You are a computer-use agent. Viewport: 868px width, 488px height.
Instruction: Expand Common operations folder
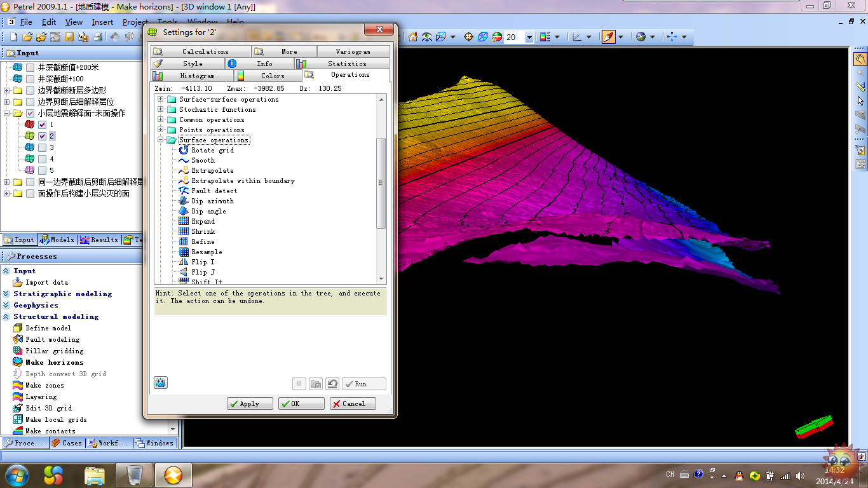pyautogui.click(x=161, y=119)
